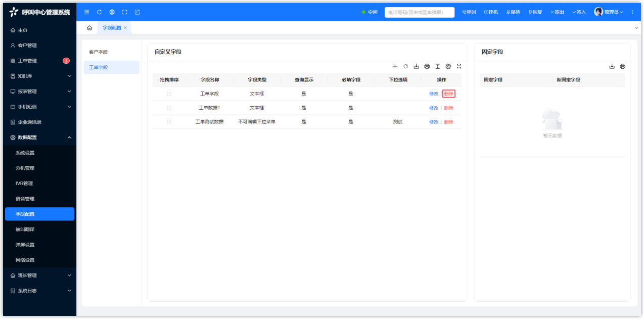Screen dimensions: 644x319
Task: Click 删除 for the 工单测试数据 row
Action: point(449,122)
